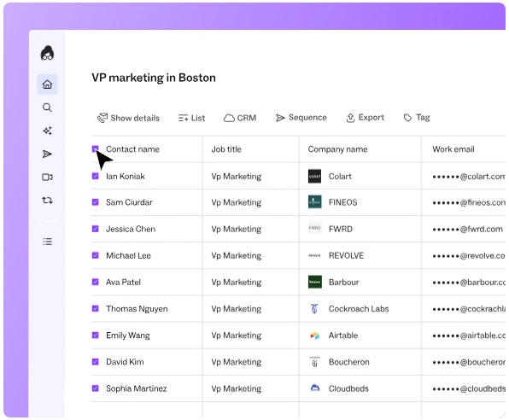
Task: Click the Contact name column header
Action: (x=132, y=149)
